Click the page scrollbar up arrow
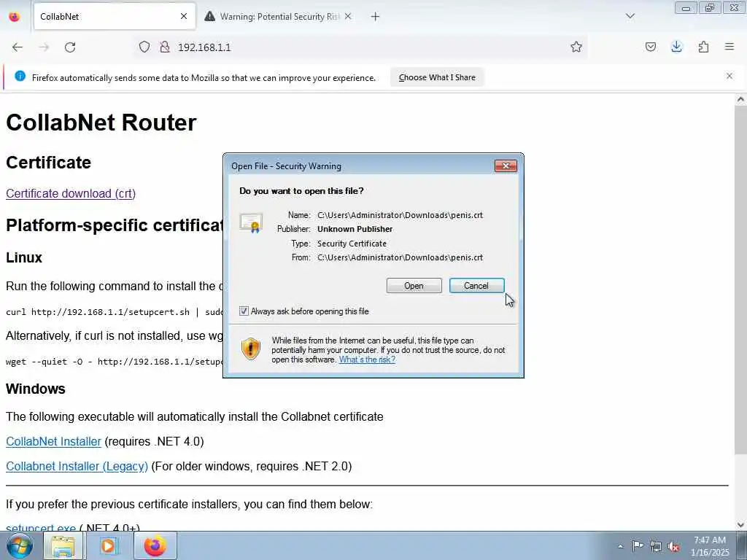Viewport: 747px width, 560px height. pos(740,99)
